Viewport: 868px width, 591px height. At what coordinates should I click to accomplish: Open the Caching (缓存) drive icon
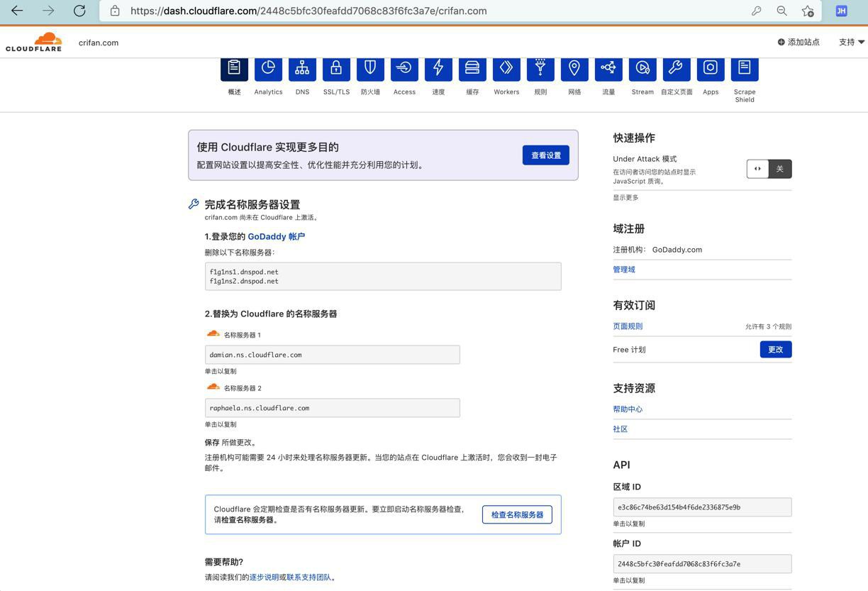pyautogui.click(x=472, y=69)
